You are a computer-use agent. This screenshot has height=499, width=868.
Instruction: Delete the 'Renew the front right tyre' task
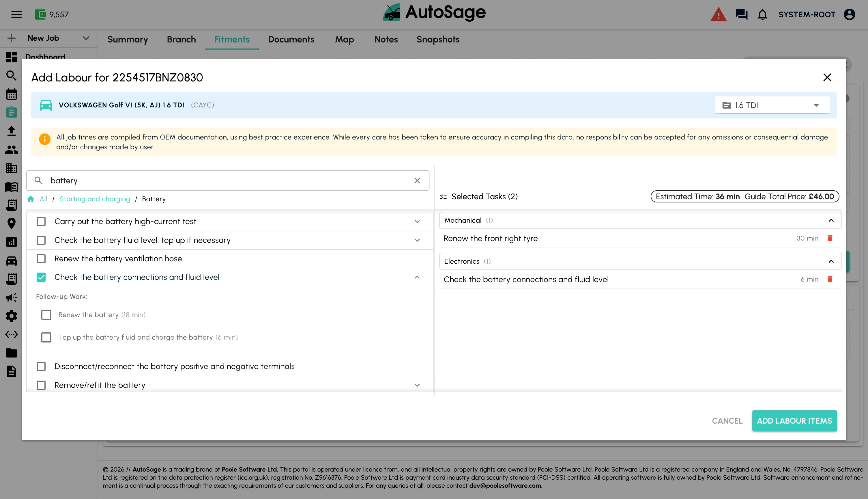830,238
